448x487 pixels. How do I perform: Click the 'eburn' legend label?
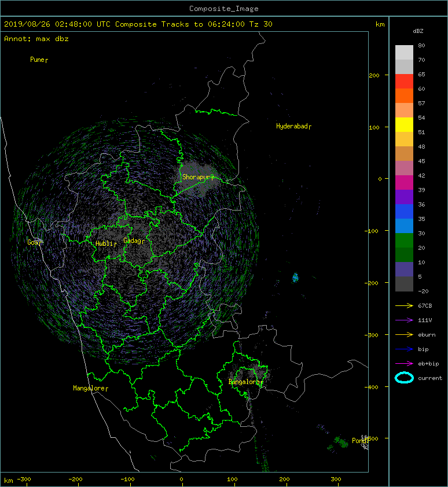pos(427,335)
